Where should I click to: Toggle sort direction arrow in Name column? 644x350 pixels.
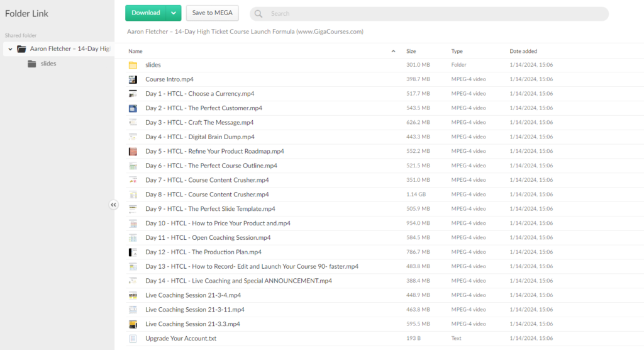click(x=393, y=51)
